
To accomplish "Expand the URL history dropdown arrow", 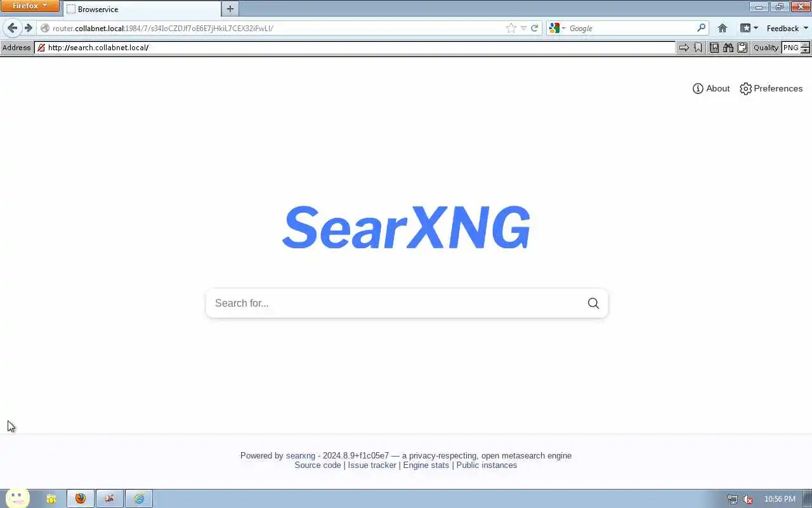I will click(523, 28).
